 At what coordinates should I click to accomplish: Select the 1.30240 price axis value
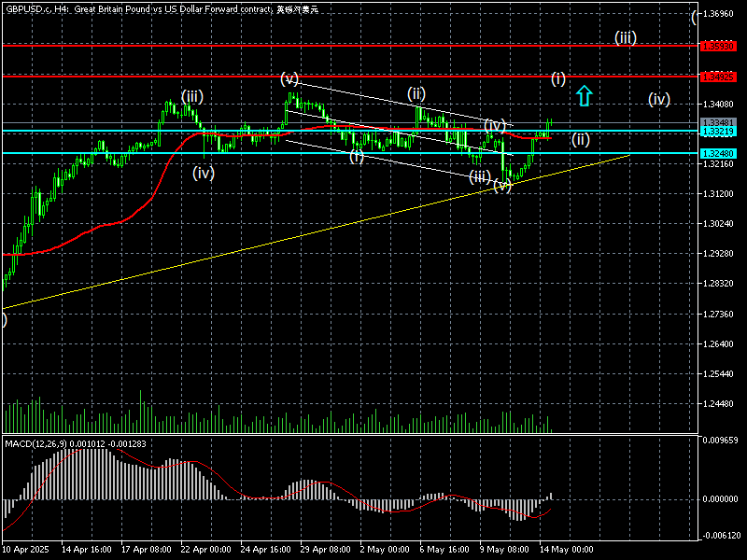(718, 224)
